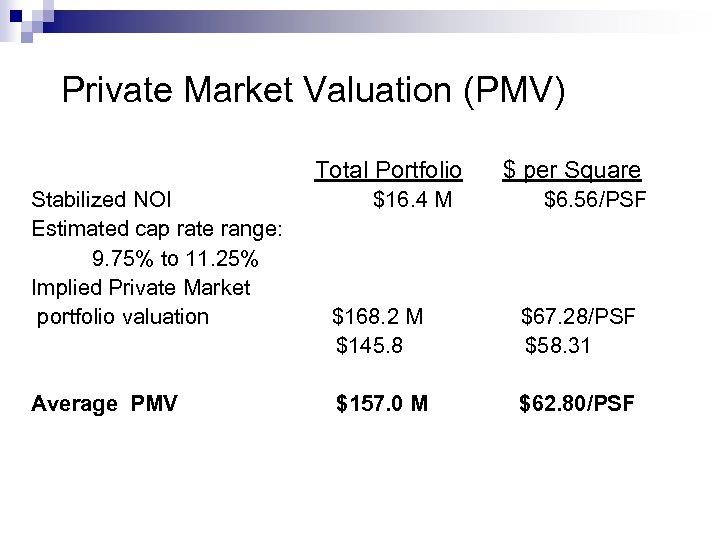
Task: Select the $16.4 M value
Action: (413, 201)
